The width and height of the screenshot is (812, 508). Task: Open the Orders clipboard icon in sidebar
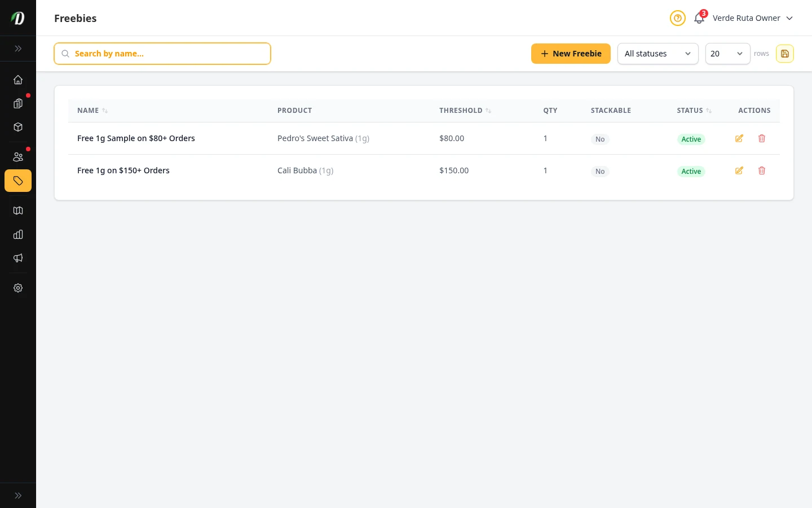(18, 103)
